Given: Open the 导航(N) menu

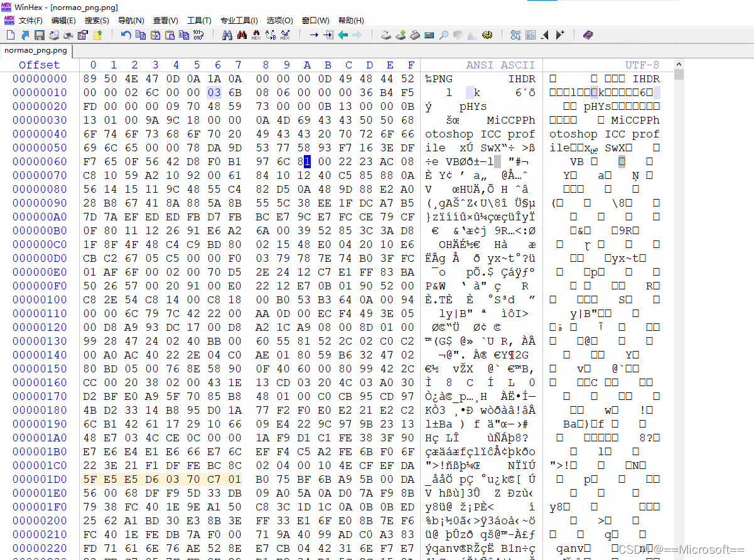Looking at the screenshot, I should click(131, 21).
